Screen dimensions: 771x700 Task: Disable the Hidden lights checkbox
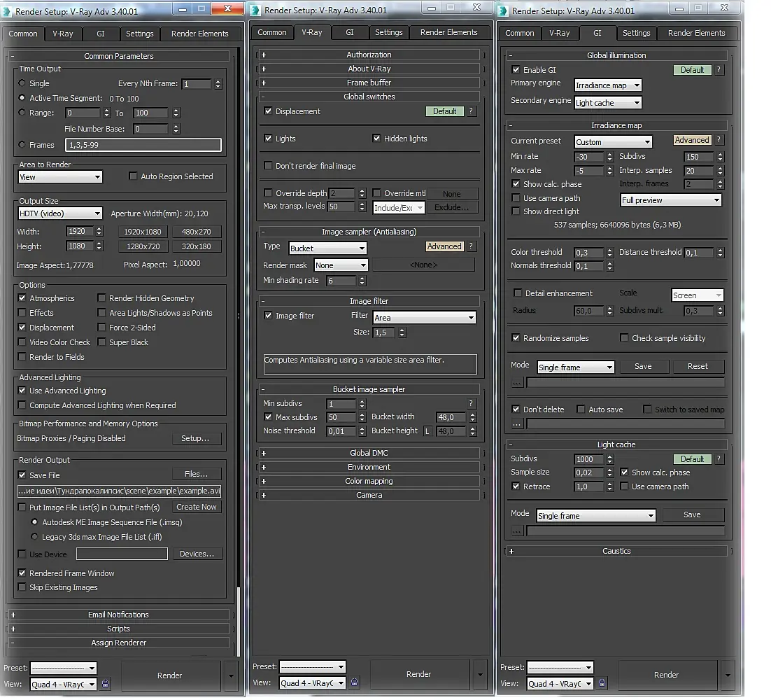tap(376, 139)
